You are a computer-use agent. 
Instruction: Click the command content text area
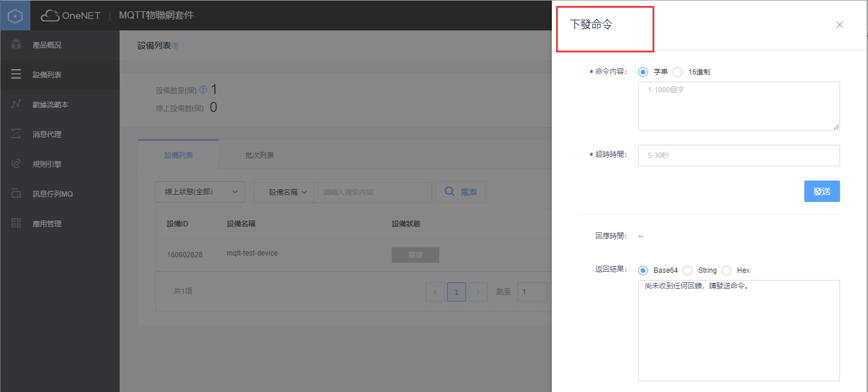pos(739,106)
